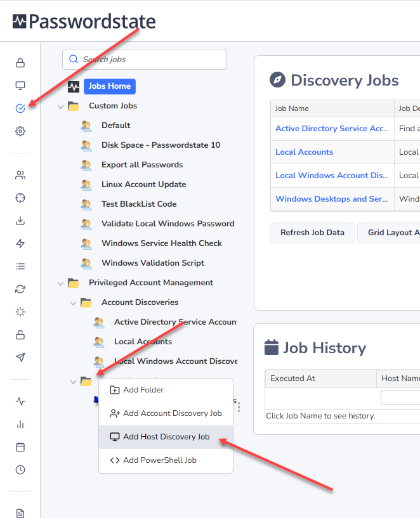Open the users group sidebar icon

[20, 175]
